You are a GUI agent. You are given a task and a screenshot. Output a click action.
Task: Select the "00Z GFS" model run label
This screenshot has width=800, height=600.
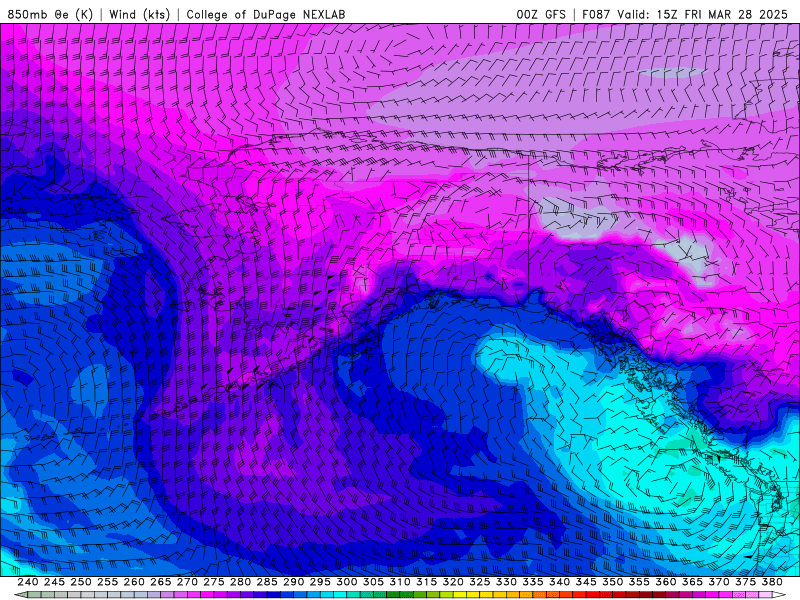click(541, 14)
